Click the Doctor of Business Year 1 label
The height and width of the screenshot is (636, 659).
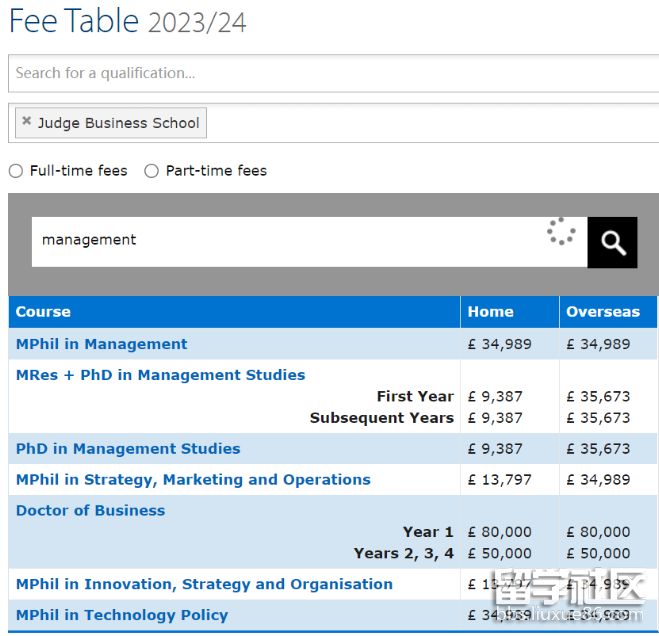point(427,532)
